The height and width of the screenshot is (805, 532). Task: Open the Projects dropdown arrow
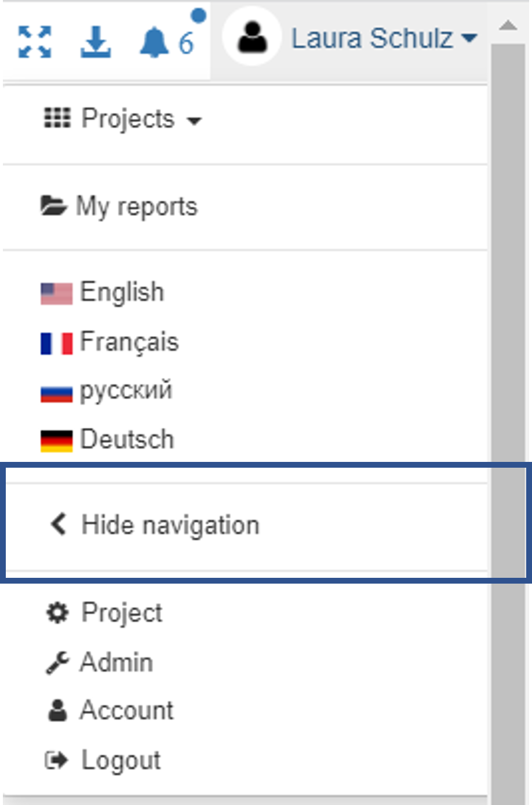click(x=194, y=121)
